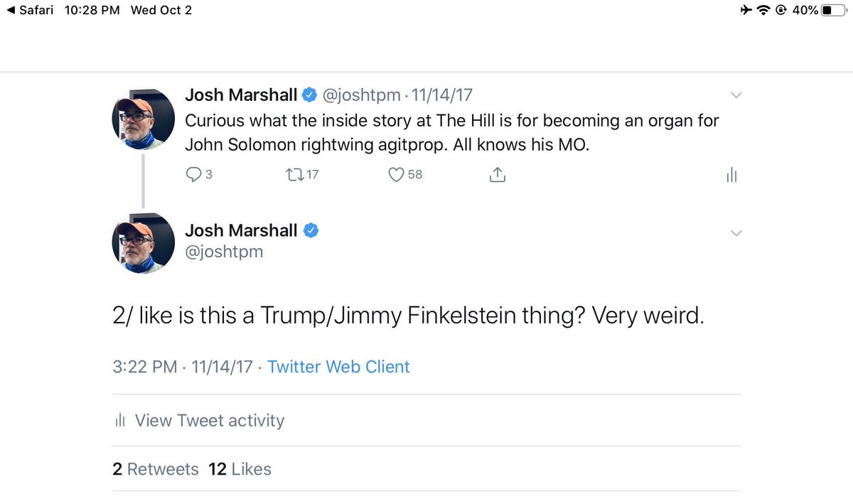Image resolution: width=853 pixels, height=504 pixels.
Task: Open View Tweet activity
Action: pos(209,420)
